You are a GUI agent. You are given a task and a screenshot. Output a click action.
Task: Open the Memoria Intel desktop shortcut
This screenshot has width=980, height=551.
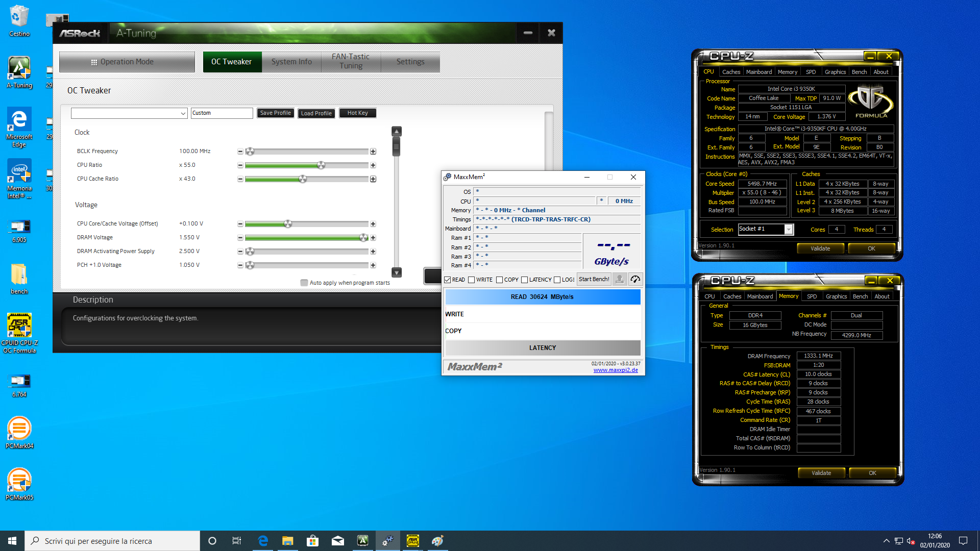tap(19, 179)
